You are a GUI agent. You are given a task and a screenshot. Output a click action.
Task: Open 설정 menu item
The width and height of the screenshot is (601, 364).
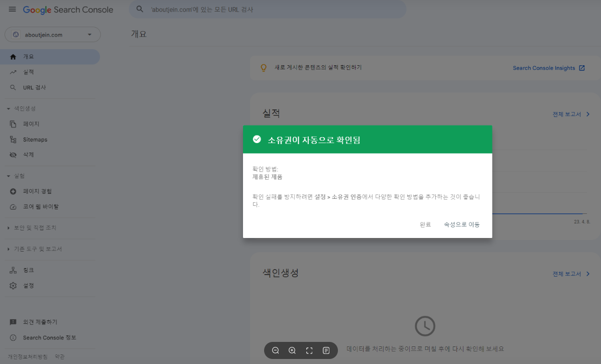[x=50, y=286]
